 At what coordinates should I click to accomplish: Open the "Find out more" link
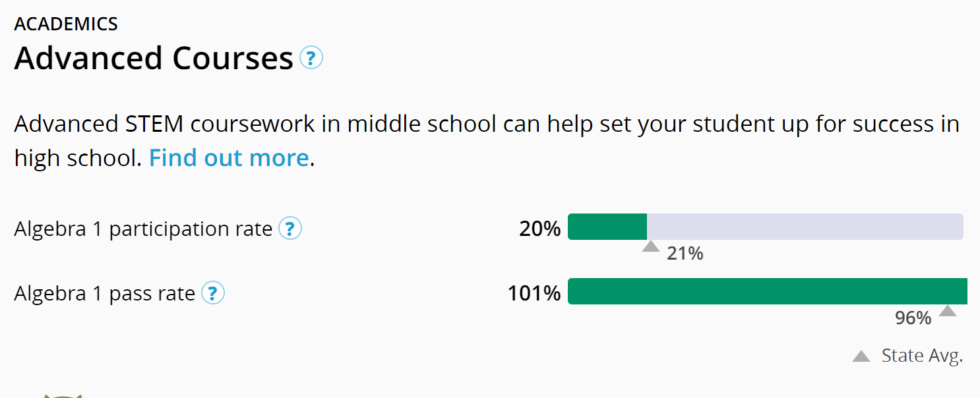(x=229, y=158)
